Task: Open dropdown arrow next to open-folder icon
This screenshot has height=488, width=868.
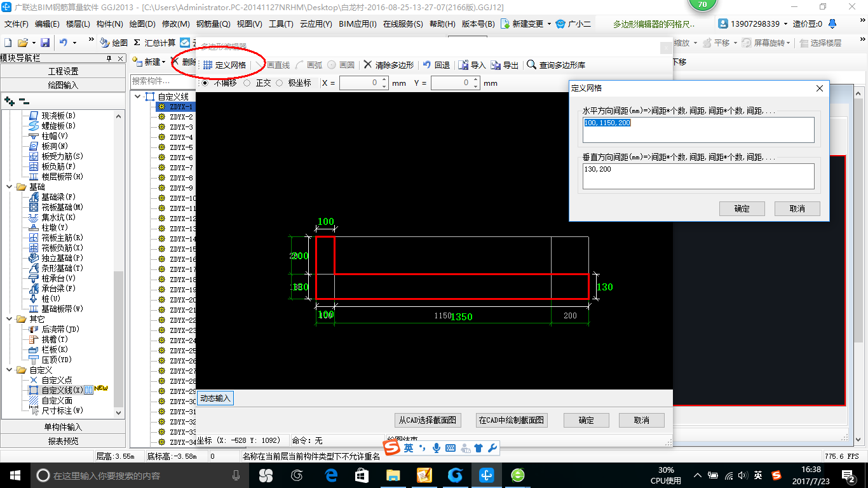Action: click(33, 43)
